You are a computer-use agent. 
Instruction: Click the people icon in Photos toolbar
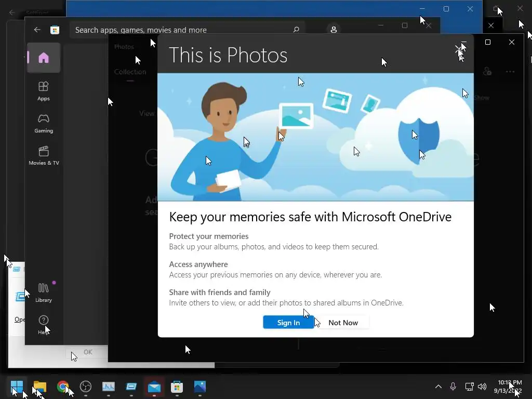coord(487,71)
